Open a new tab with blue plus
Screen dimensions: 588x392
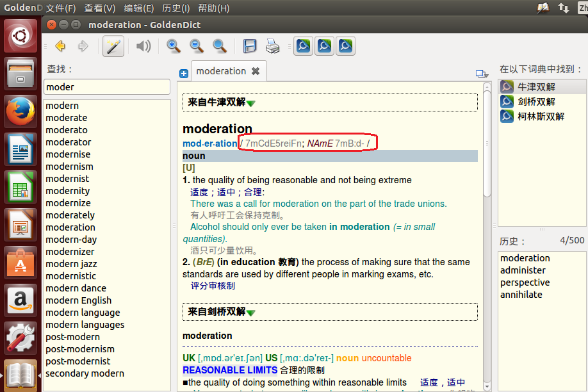point(184,74)
